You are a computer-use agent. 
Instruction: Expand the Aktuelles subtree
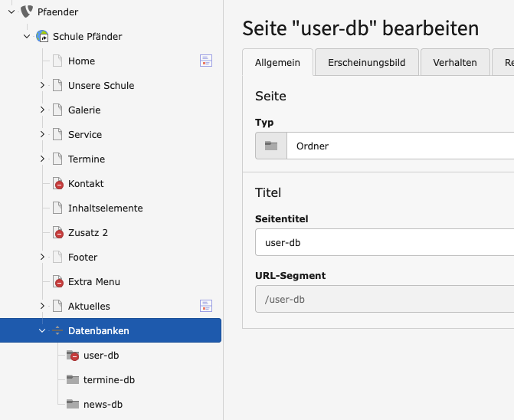(x=42, y=306)
